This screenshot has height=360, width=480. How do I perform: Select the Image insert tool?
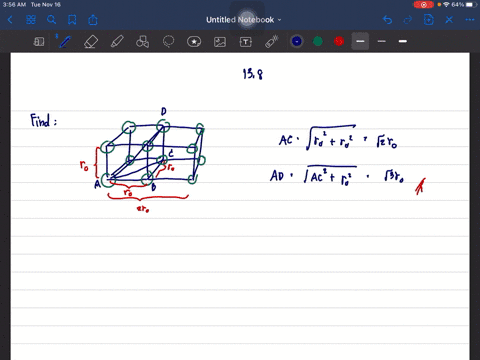(220, 42)
